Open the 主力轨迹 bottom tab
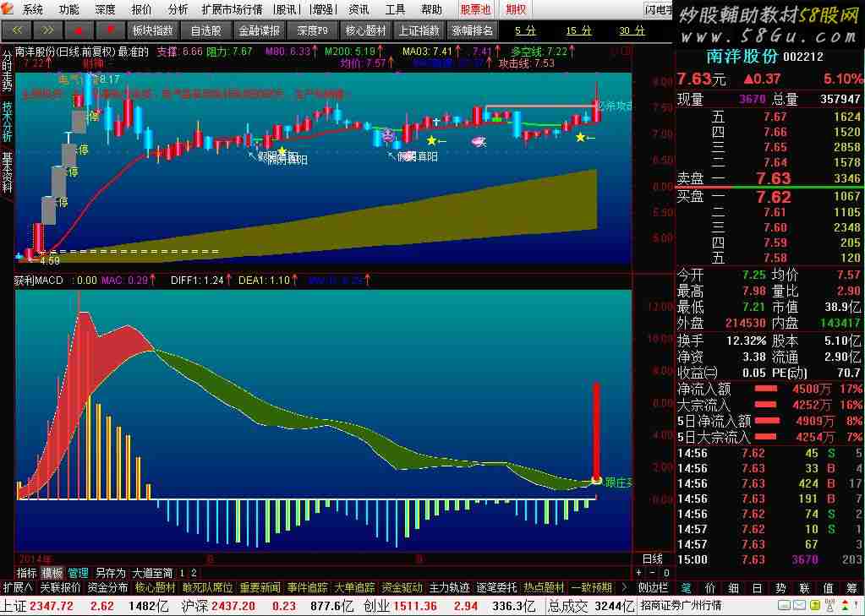This screenshot has width=865, height=616. (450, 588)
